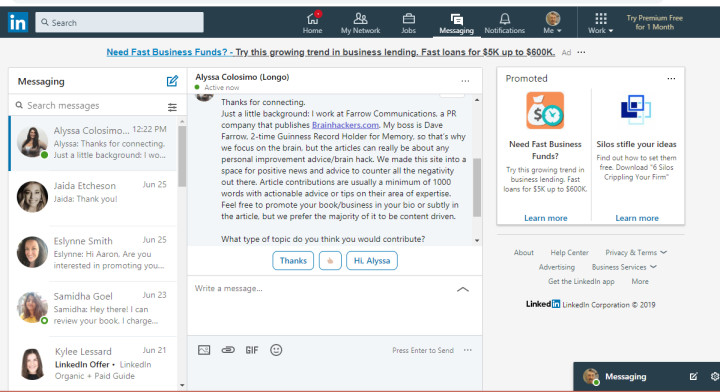Click scroll-down arrow of message thread
Screen dimensions: 720x392
click(x=477, y=240)
